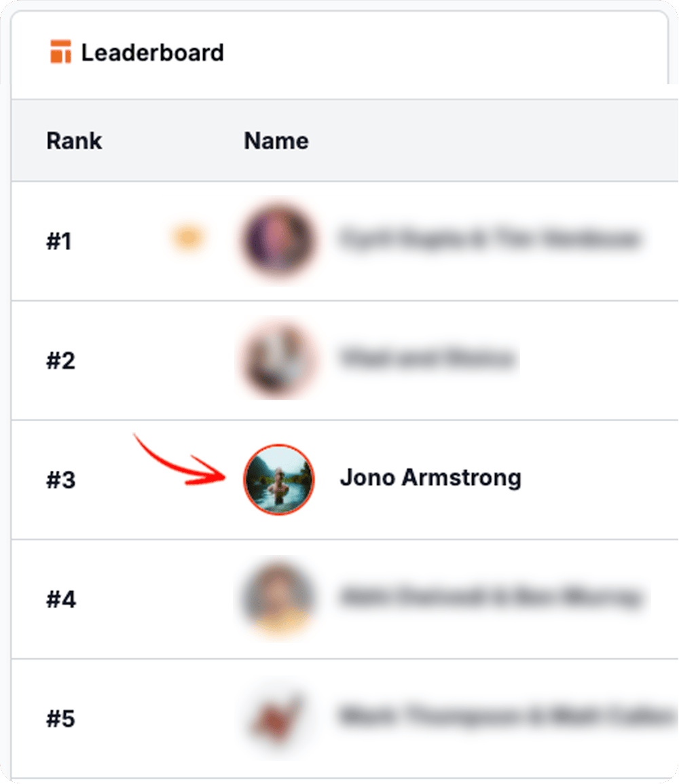Click the rank #1 label
Image resolution: width=679 pixels, height=784 pixels.
(x=59, y=241)
